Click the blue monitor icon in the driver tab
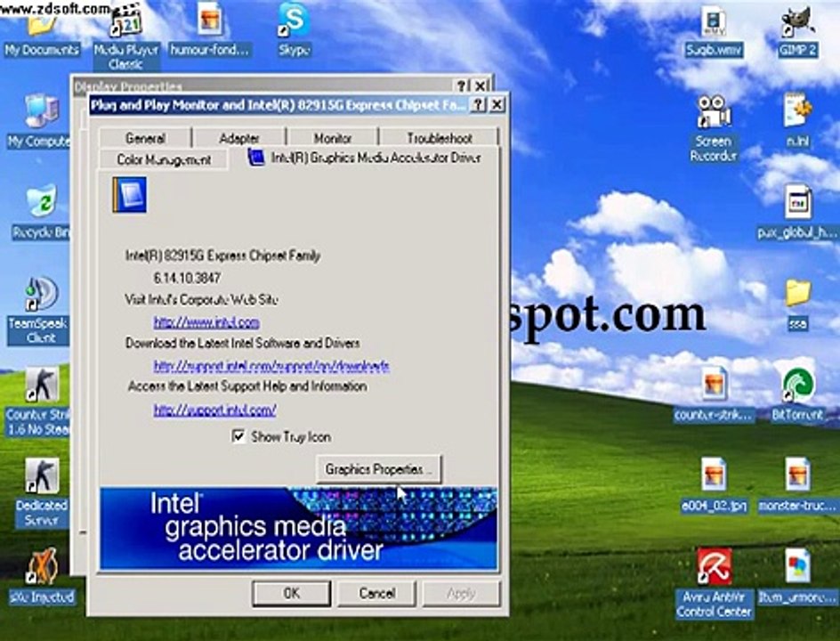 [130, 195]
